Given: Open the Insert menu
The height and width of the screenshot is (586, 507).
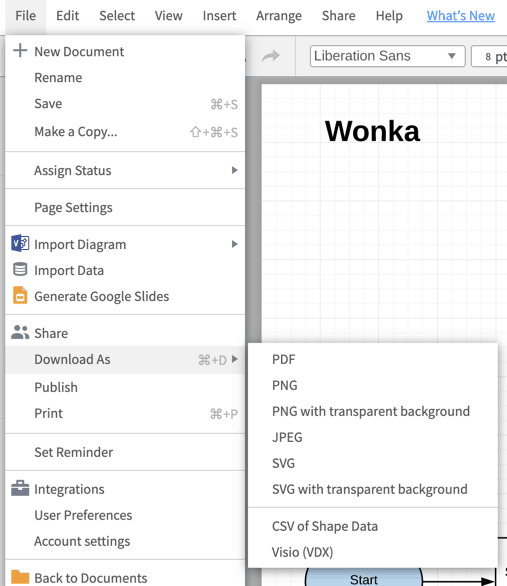Looking at the screenshot, I should [219, 16].
